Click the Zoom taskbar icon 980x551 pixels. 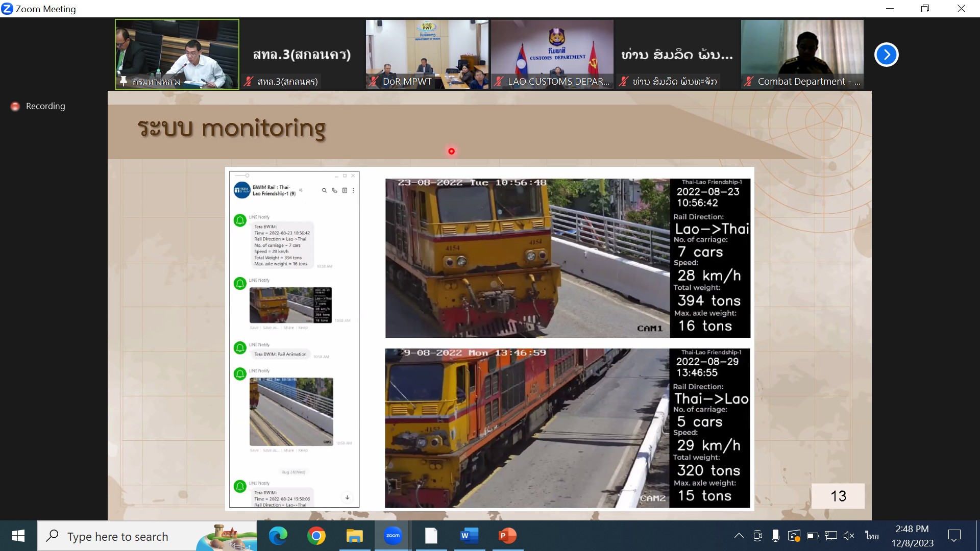(393, 536)
